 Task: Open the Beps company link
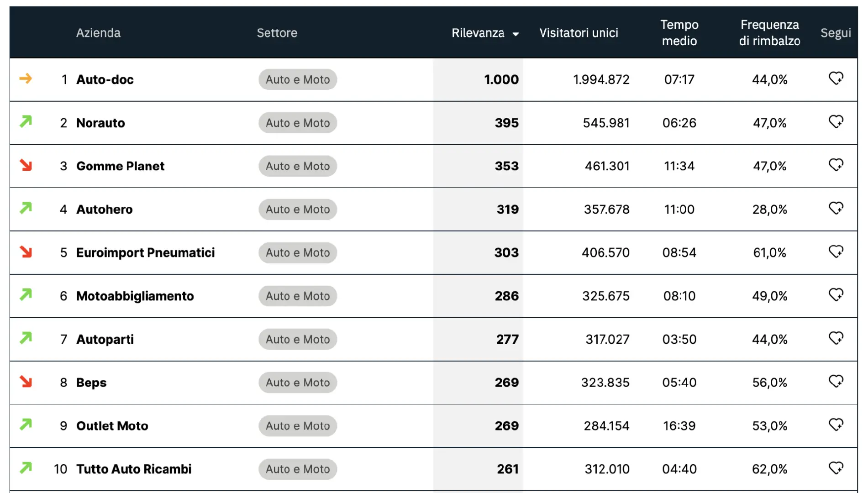coord(91,383)
